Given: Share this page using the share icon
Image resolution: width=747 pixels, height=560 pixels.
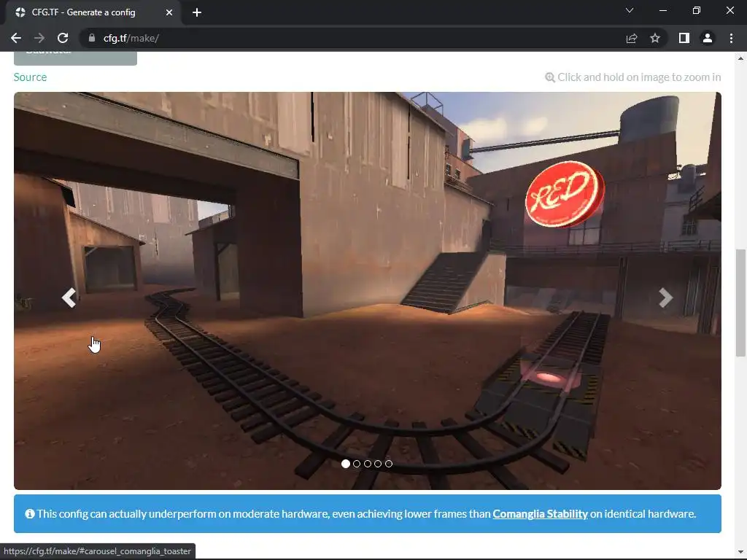Looking at the screenshot, I should [x=632, y=38].
